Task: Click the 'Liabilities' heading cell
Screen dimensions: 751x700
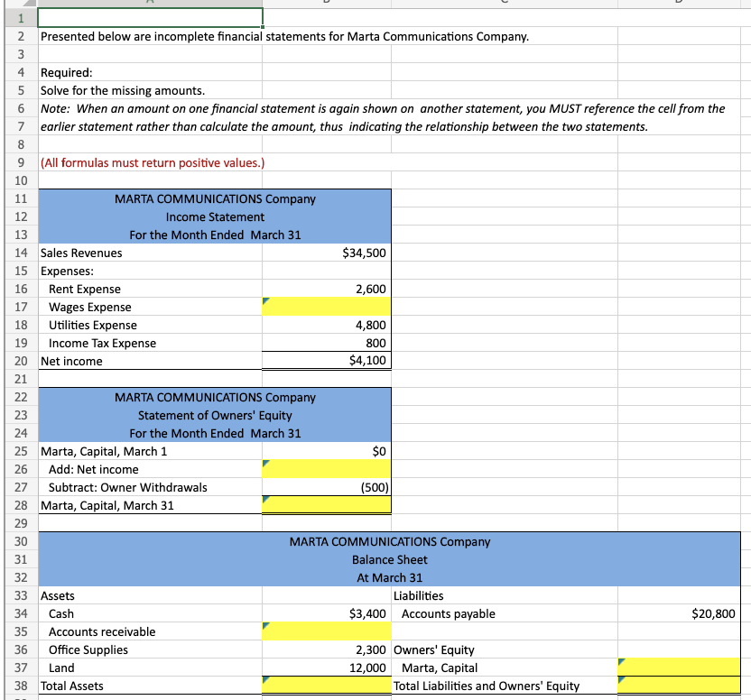Action: [505, 595]
